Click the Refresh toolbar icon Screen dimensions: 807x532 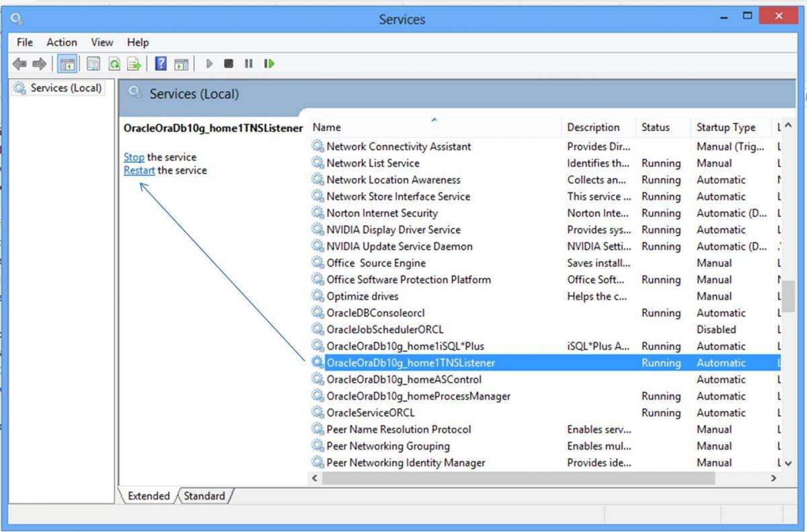point(114,64)
